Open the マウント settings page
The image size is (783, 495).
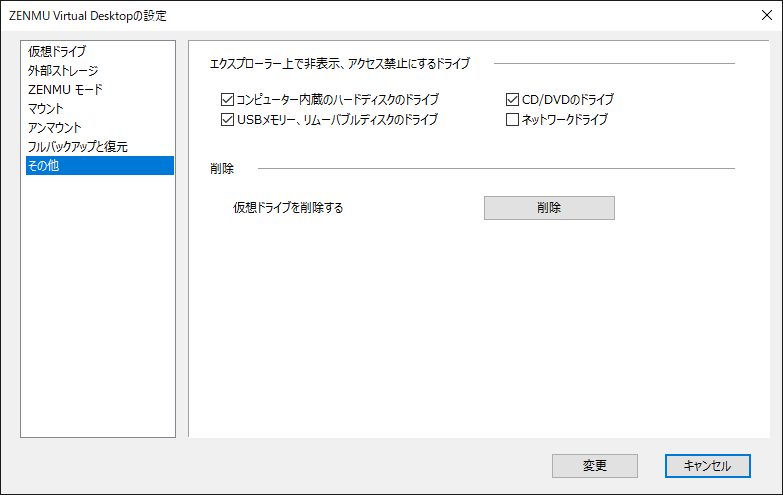[x=99, y=108]
